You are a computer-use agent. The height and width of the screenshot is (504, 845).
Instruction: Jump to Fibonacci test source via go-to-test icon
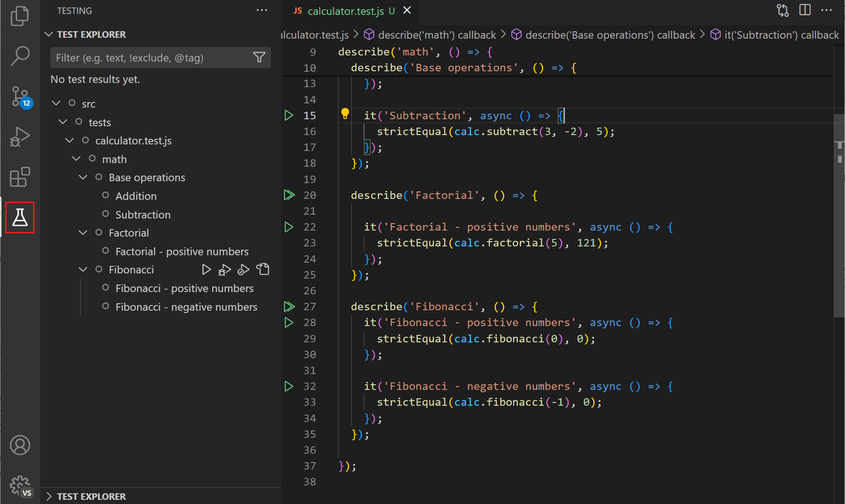coord(263,269)
